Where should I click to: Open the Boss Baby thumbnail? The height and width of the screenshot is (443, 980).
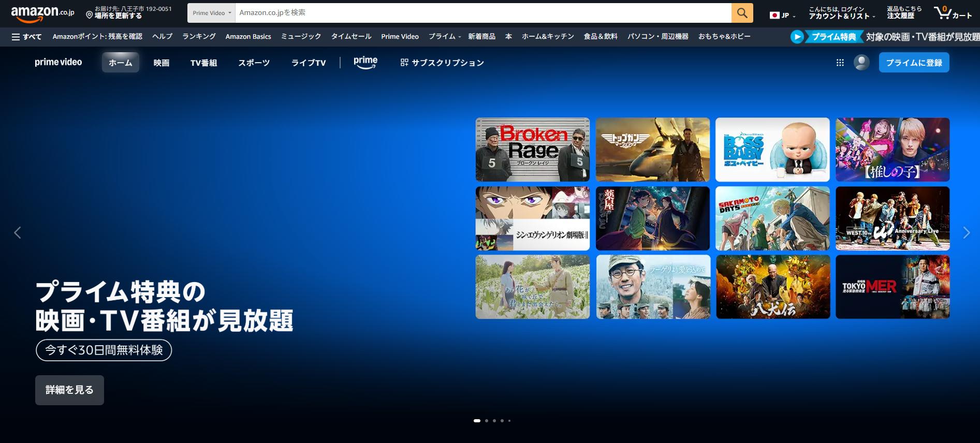coord(772,150)
